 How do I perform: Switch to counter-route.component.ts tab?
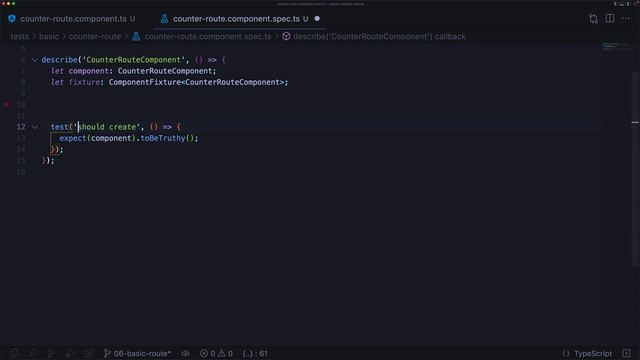click(x=73, y=19)
